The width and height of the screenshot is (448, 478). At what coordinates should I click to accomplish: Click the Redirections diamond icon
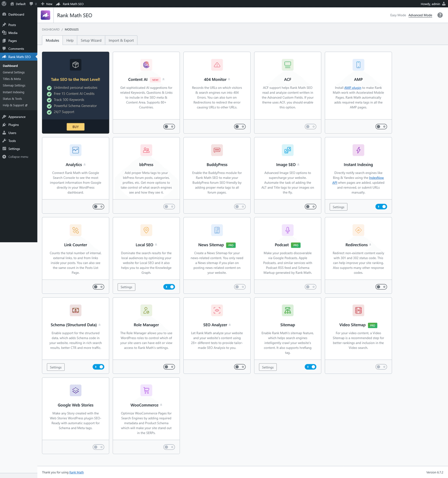tap(358, 230)
